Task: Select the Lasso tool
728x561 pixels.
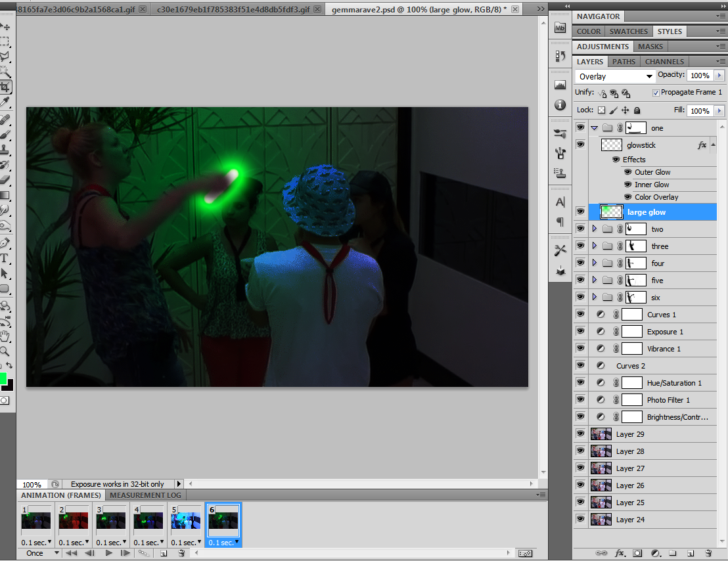Action: point(5,56)
